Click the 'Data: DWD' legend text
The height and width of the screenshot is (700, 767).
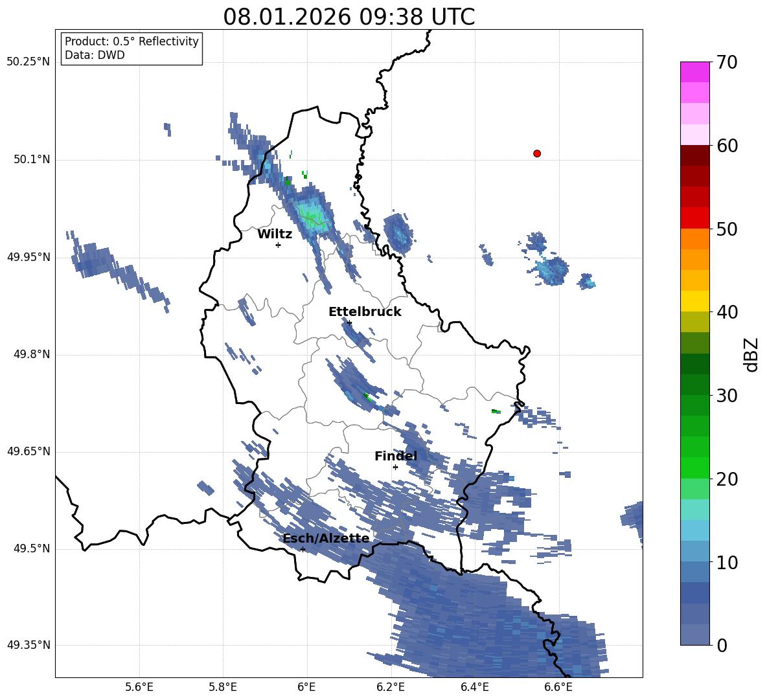point(95,55)
